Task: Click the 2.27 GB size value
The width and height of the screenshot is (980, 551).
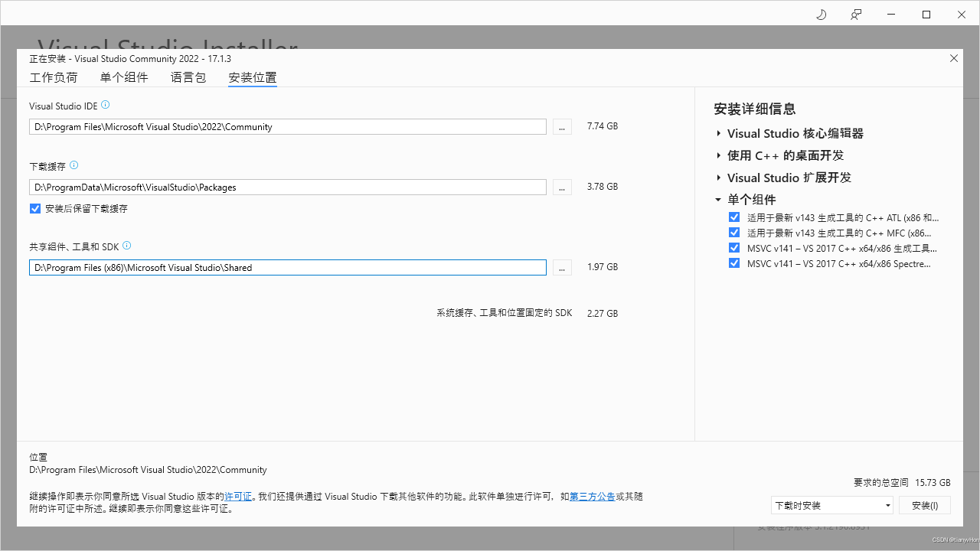Action: pyautogui.click(x=603, y=313)
